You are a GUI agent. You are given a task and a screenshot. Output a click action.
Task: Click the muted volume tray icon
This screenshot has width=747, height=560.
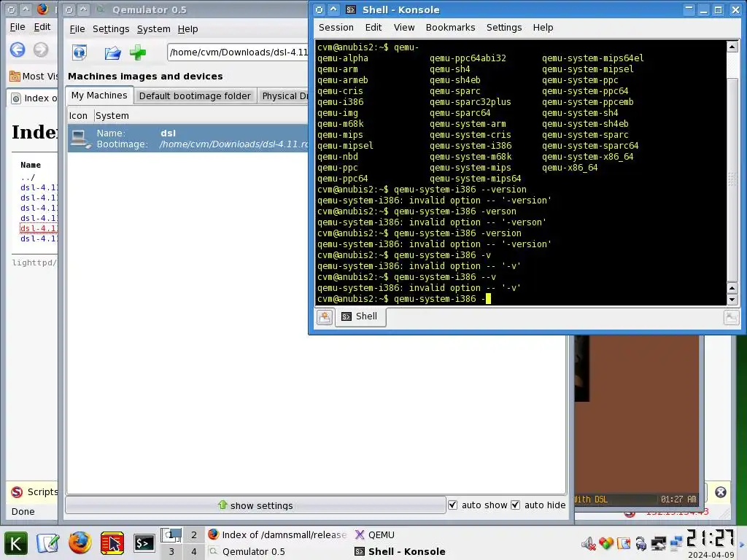coord(589,543)
